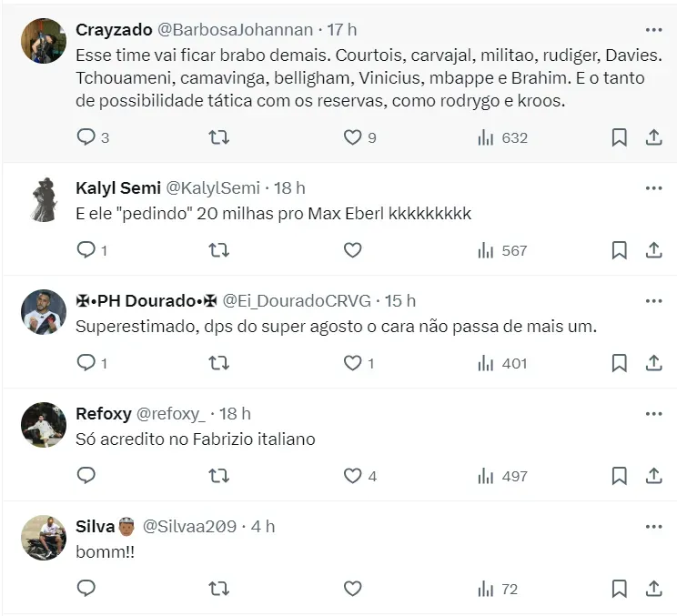Like Crayzado's tweet
The width and height of the screenshot is (677, 616).
coord(352,137)
